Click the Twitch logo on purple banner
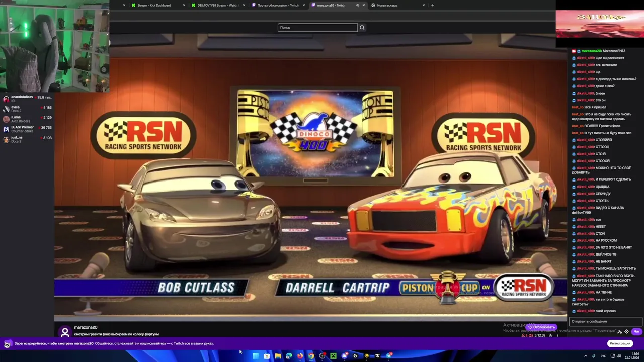The width and height of the screenshot is (644, 362). (7, 344)
